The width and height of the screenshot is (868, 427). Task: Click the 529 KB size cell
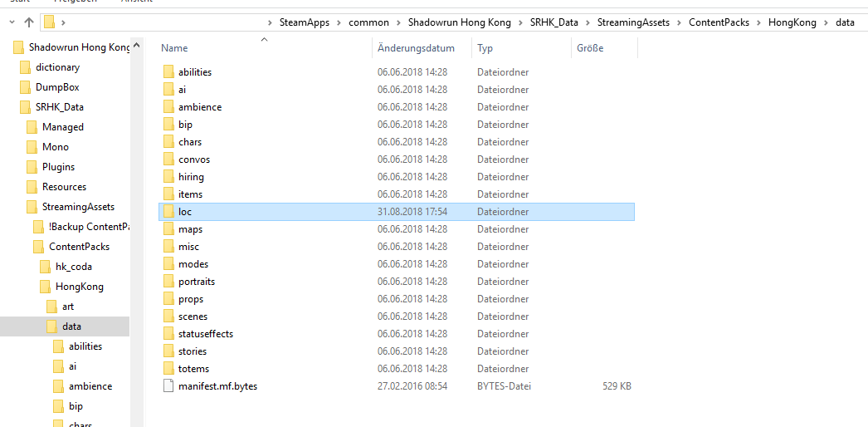617,386
